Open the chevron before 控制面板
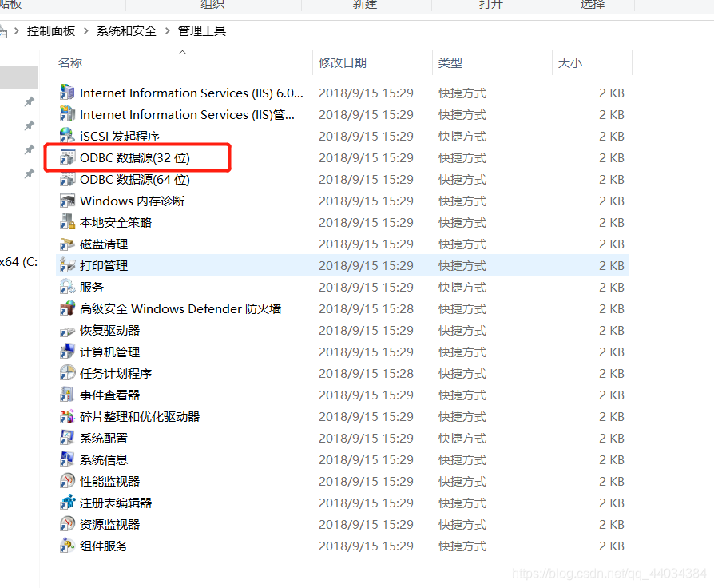The width and height of the screenshot is (714, 588). (x=17, y=31)
